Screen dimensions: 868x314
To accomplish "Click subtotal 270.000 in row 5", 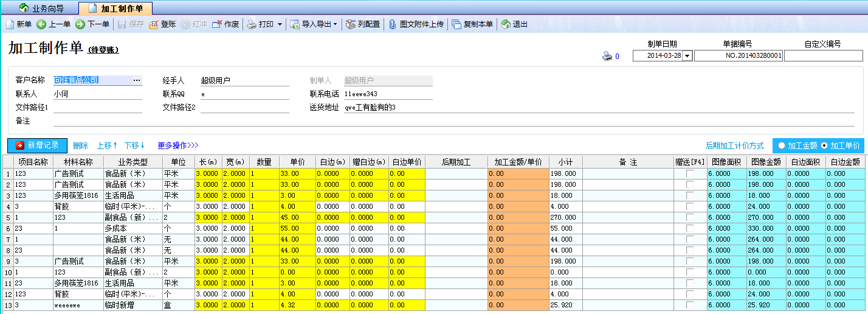I will pos(565,217).
